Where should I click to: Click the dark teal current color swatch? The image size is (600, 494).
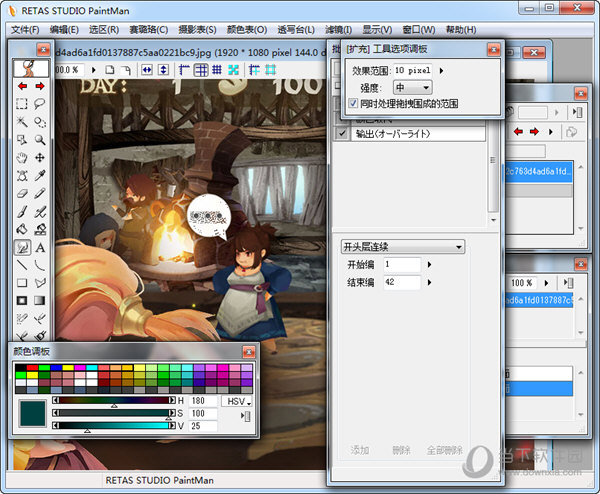point(33,414)
